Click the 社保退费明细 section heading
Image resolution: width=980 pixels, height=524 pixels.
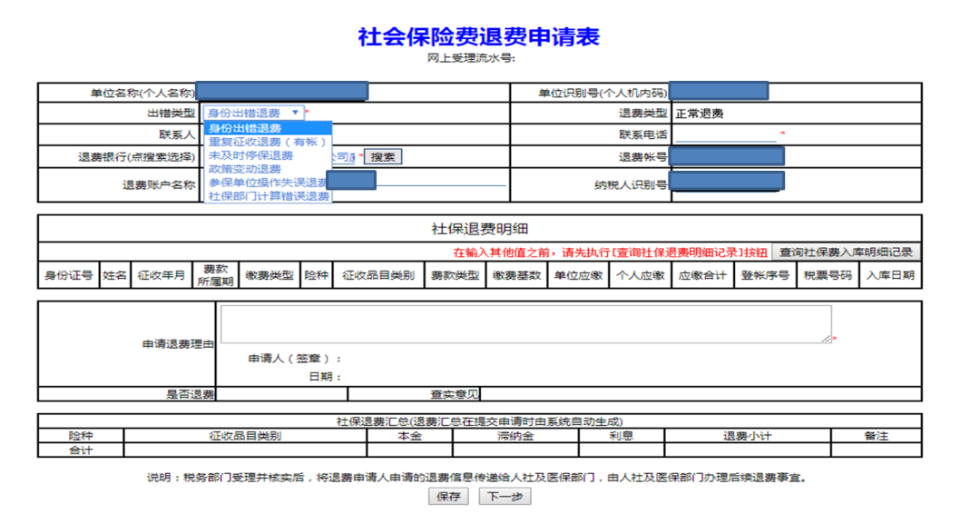tap(480, 229)
